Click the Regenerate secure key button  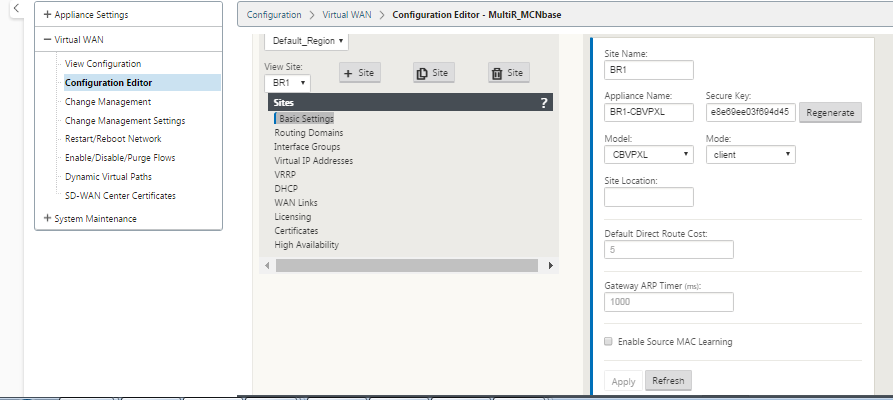click(x=830, y=112)
